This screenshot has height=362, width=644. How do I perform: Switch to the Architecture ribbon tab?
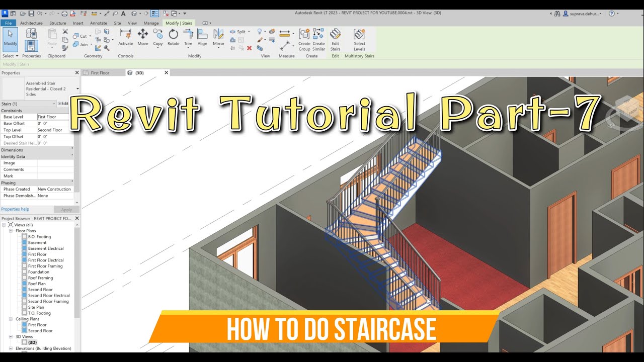point(31,23)
